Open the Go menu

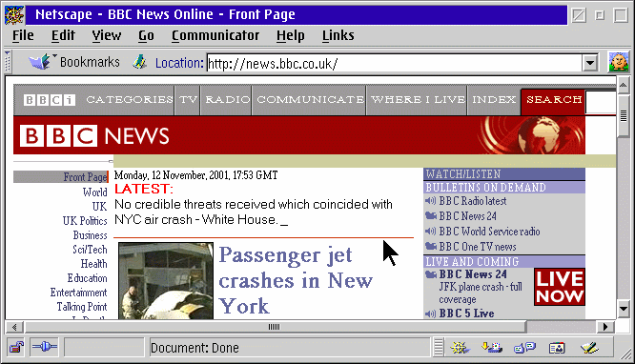pyautogui.click(x=146, y=35)
